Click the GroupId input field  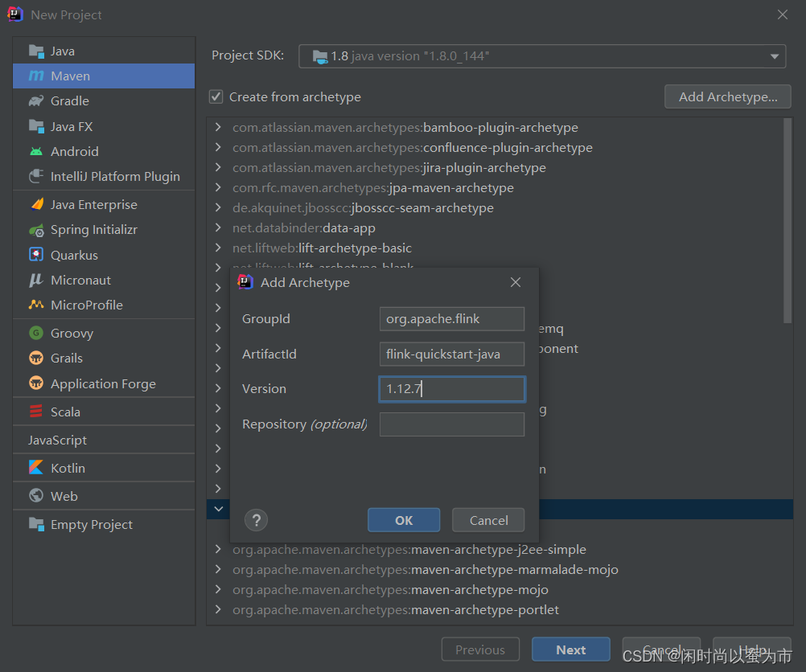coord(452,319)
